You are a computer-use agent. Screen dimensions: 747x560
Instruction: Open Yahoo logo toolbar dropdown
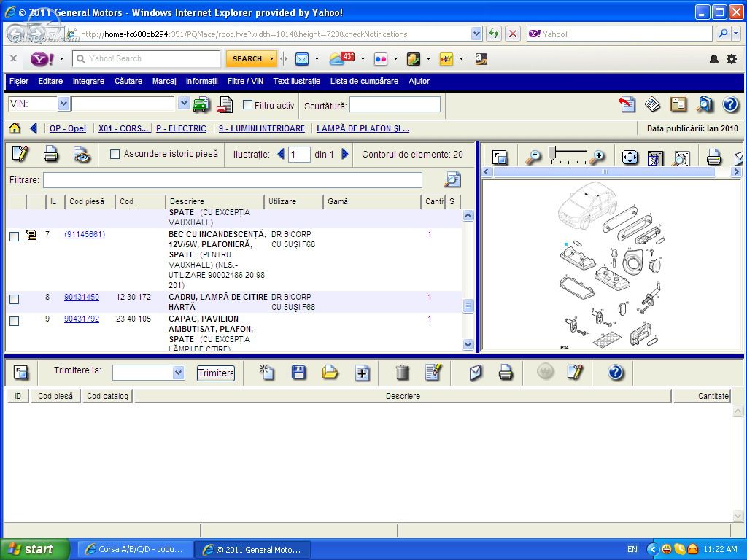point(61,58)
